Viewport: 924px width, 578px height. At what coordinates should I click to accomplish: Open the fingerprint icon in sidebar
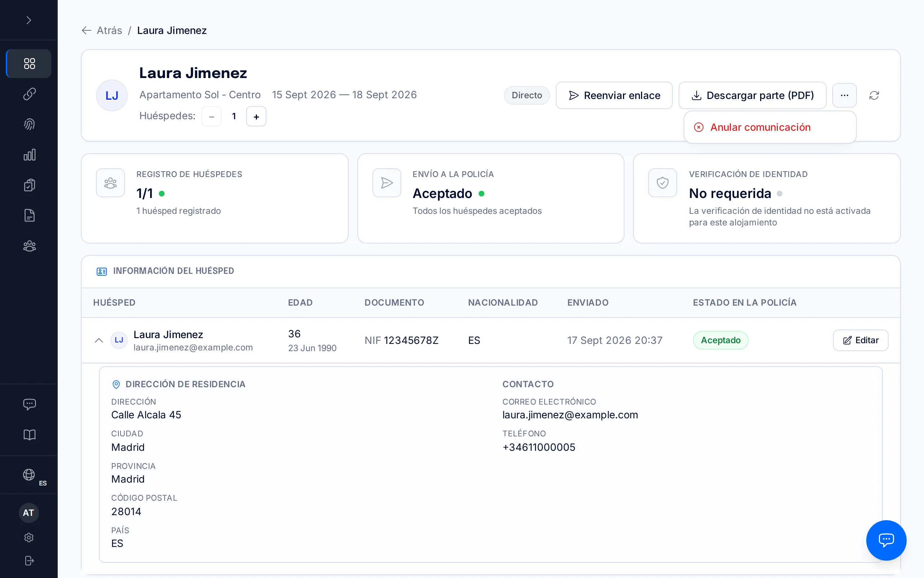pyautogui.click(x=29, y=124)
